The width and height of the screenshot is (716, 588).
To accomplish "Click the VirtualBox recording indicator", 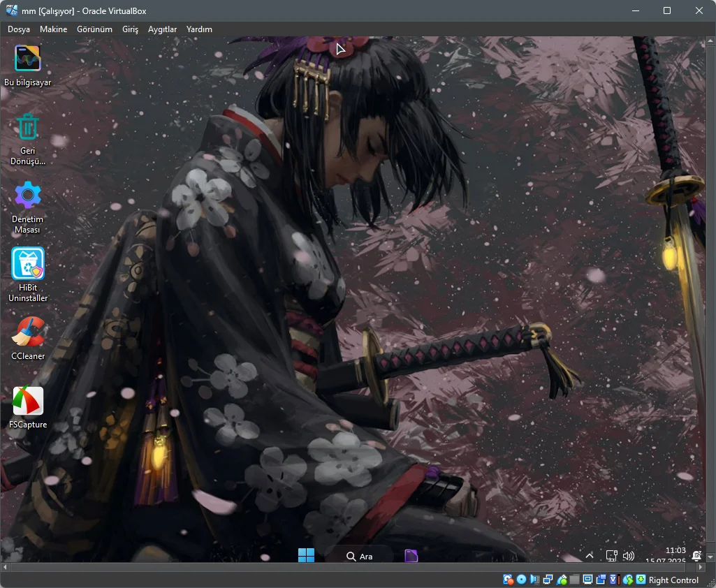I will 601,580.
